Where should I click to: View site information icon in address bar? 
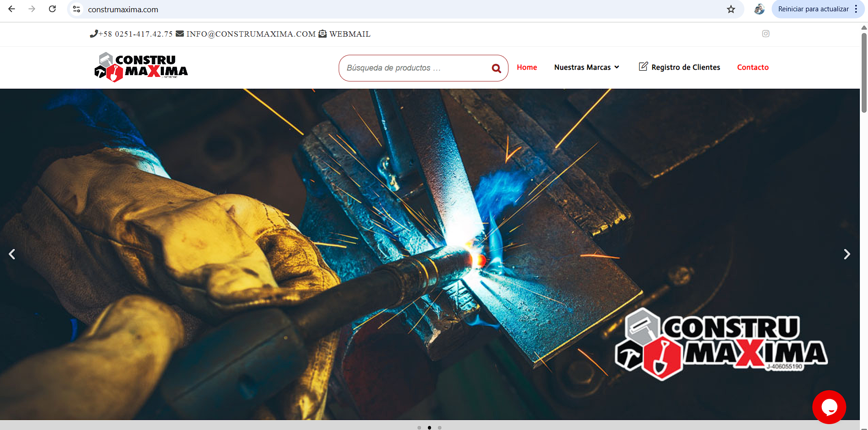[x=77, y=9]
